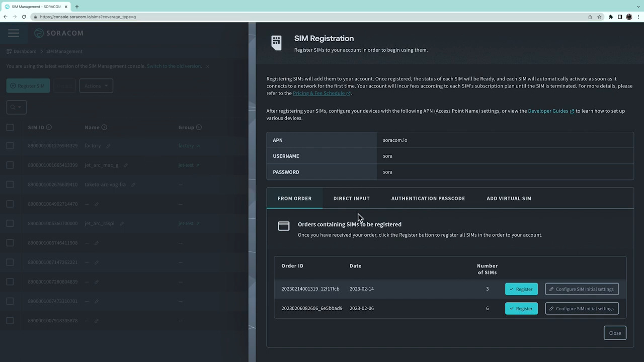Image resolution: width=644 pixels, height=362 pixels.
Task: Edit name of SIM 8900001007473310701
Action: [x=97, y=301]
